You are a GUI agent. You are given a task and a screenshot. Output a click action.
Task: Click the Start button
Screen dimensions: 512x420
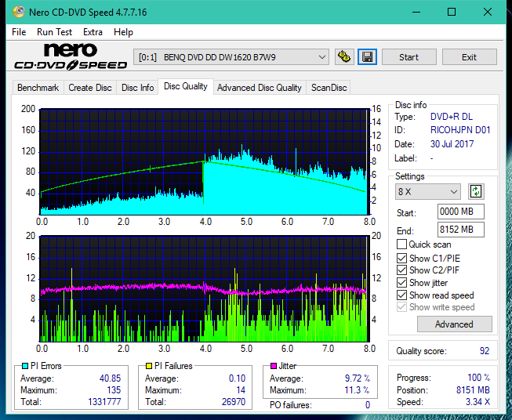click(409, 57)
